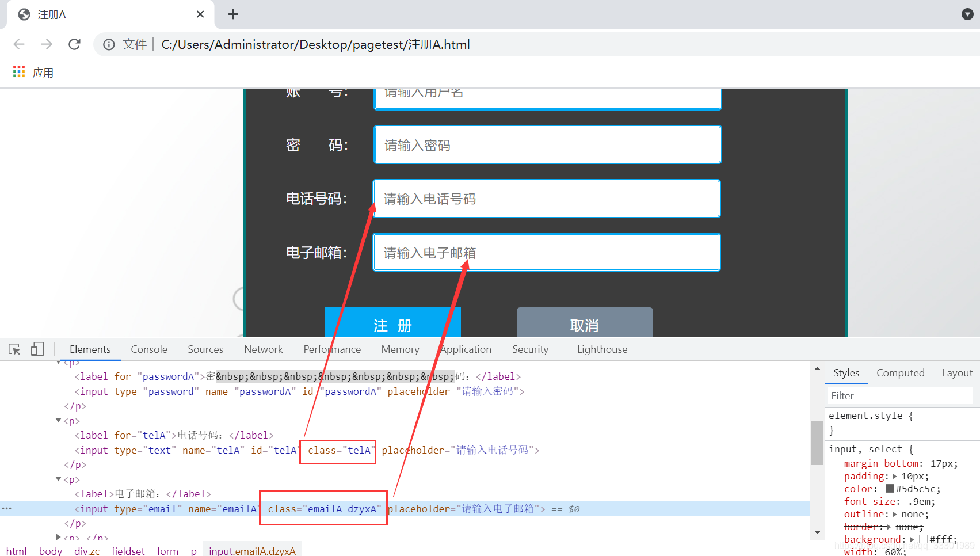Open the Lighthouse tab

(x=602, y=349)
